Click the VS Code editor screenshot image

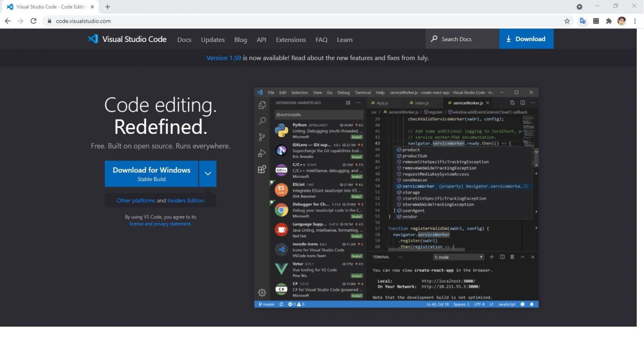tap(396, 198)
